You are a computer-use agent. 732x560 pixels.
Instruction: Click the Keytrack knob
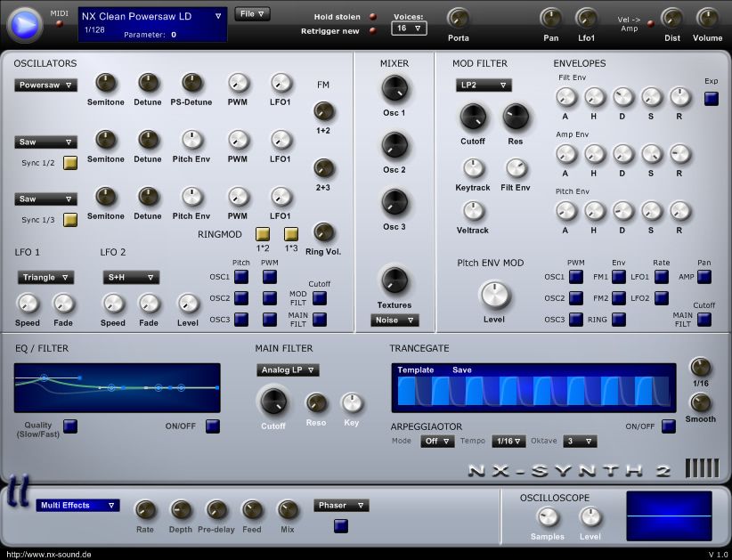473,168
